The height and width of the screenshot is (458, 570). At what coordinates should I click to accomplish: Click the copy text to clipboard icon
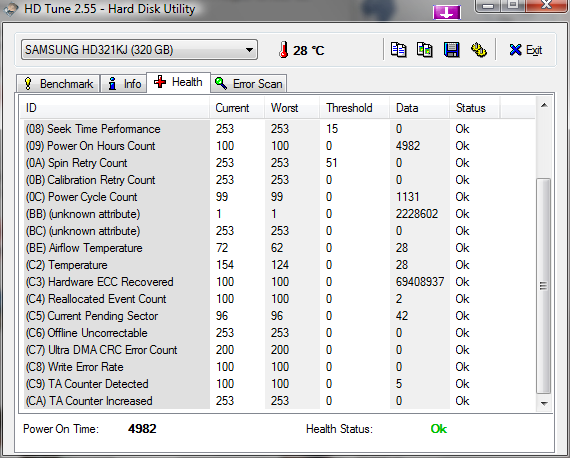tap(398, 50)
